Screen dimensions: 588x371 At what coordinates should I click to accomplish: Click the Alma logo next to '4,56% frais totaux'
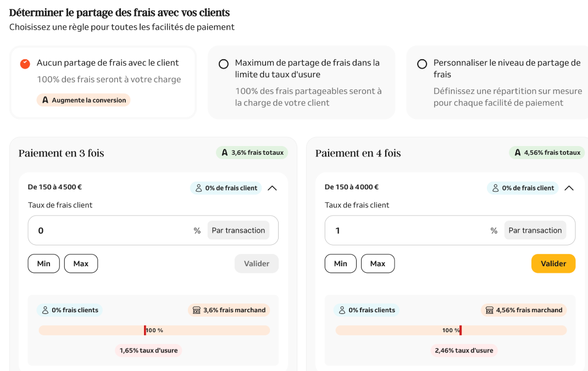pyautogui.click(x=517, y=153)
